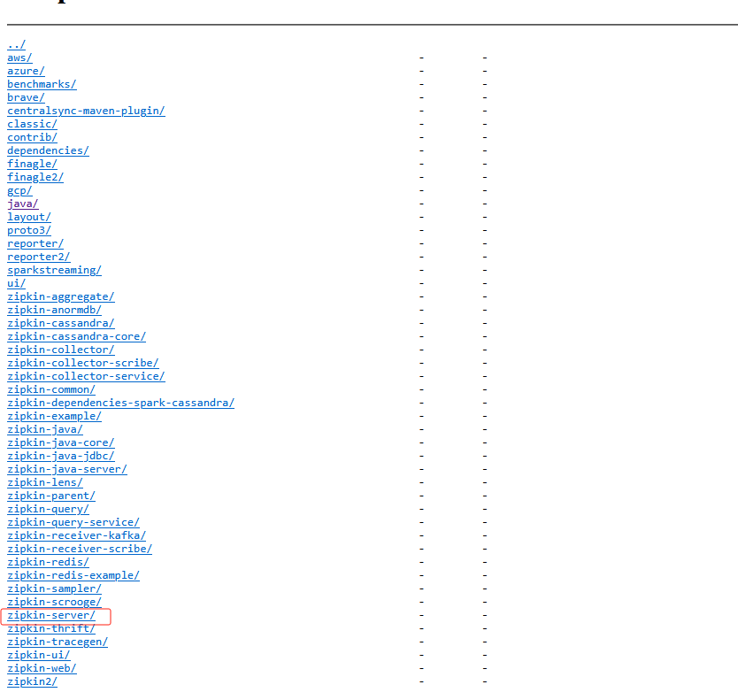
Task: Open the zipkin-query/ link
Action: (48, 509)
